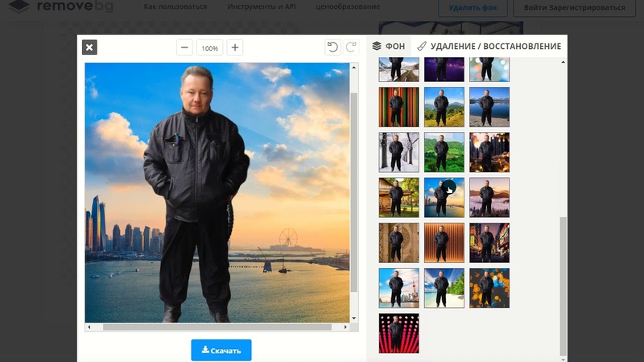Image resolution: width=644 pixels, height=362 pixels.
Task: Click the remove.bg logo
Action: [61, 6]
